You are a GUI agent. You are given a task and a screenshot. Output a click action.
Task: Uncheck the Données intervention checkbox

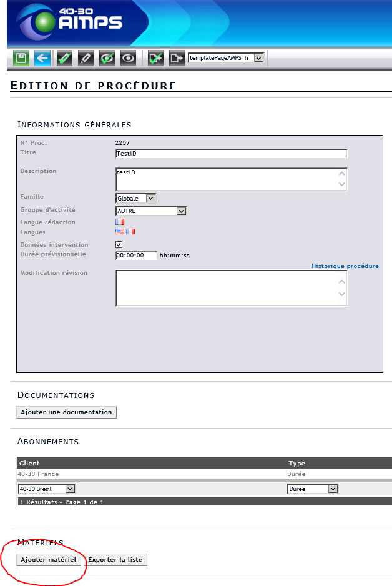tap(119, 244)
